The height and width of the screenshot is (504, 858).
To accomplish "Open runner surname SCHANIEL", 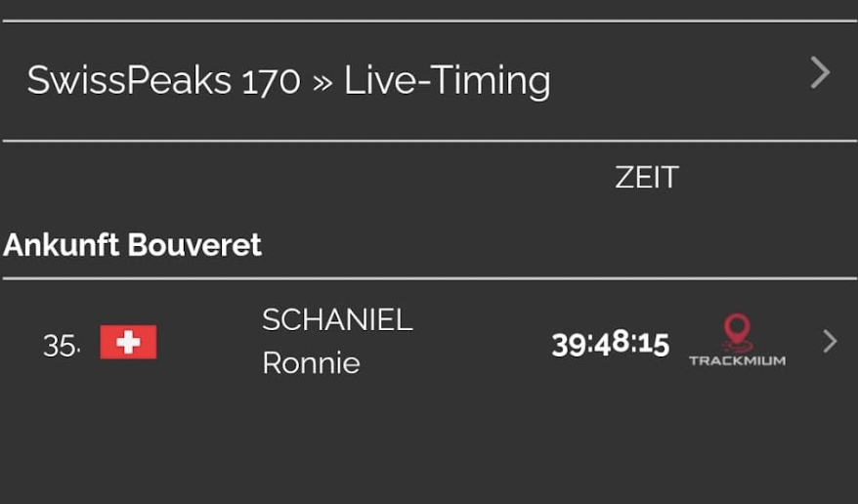I will 337,319.
